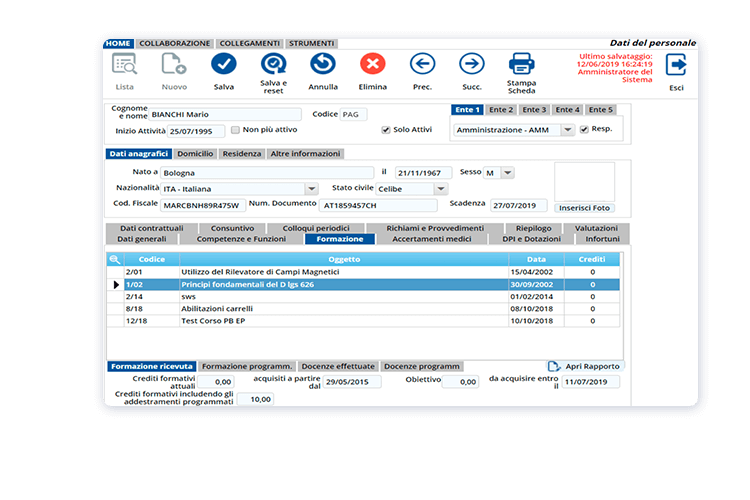The height and width of the screenshot is (500, 750).
Task: Open Valutazioni tab
Action: click(x=596, y=228)
